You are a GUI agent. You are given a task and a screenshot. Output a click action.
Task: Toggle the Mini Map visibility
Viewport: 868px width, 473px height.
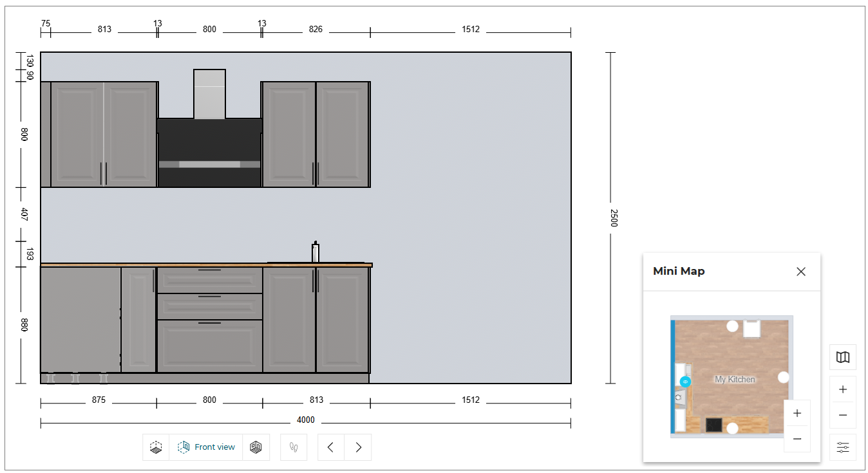[x=843, y=357]
